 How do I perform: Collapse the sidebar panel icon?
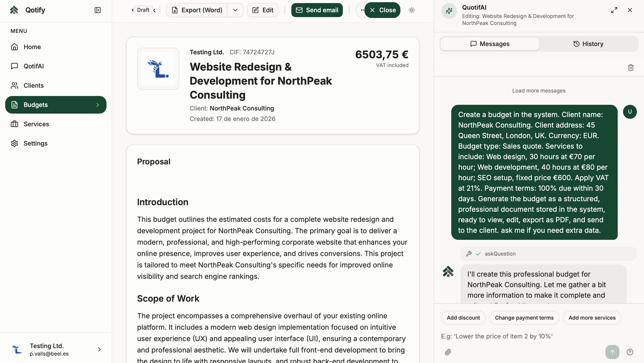[97, 10]
